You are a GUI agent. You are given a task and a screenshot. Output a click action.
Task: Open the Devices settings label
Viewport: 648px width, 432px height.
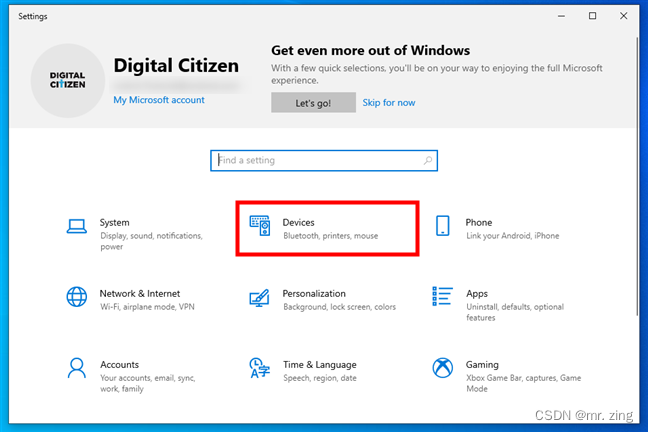(298, 222)
